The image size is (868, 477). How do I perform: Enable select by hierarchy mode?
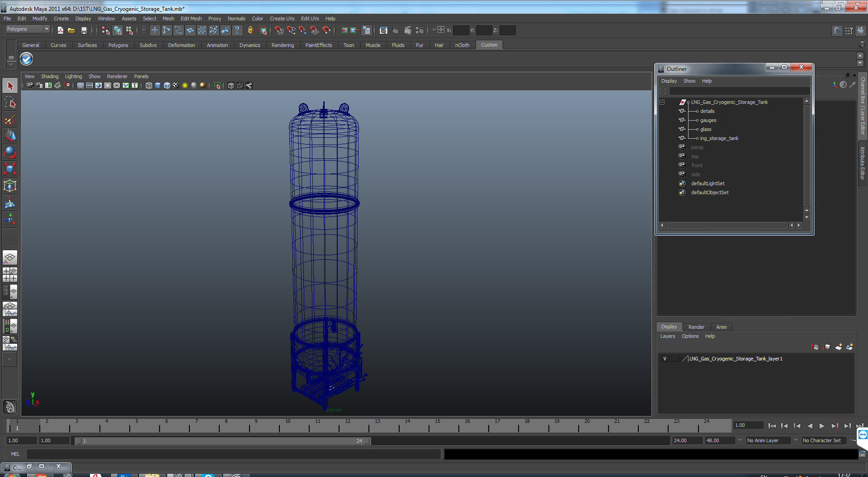(x=105, y=30)
